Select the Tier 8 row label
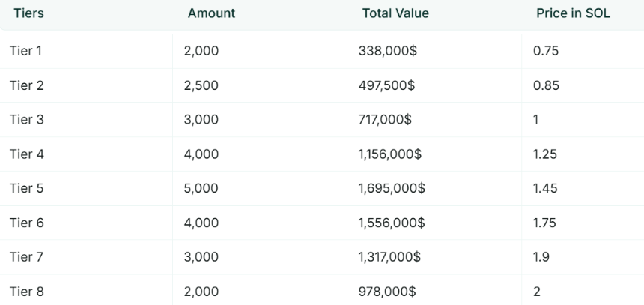 [x=26, y=292]
